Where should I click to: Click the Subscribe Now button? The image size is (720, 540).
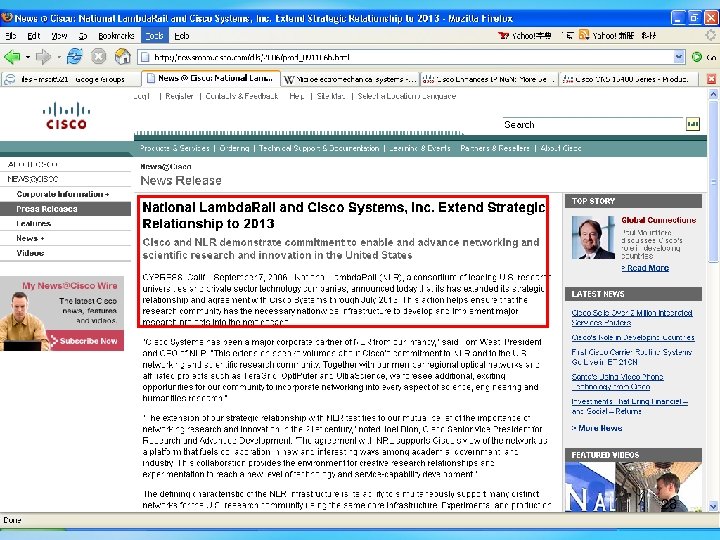[x=86, y=341]
